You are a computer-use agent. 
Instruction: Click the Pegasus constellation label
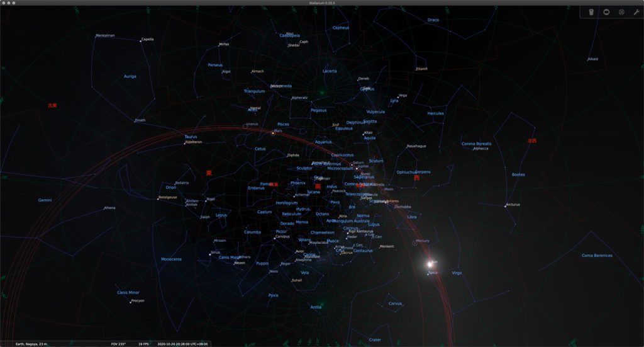coord(319,110)
